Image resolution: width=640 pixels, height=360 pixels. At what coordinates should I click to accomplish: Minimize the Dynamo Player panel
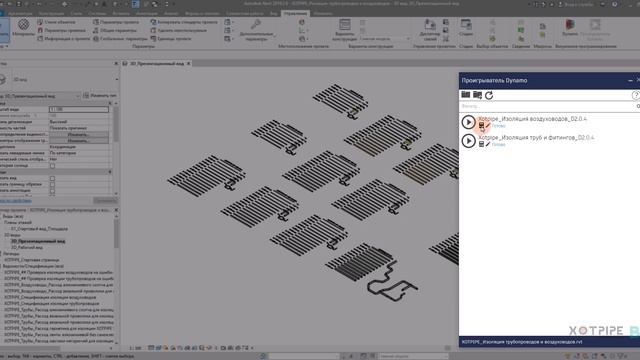click(630, 81)
